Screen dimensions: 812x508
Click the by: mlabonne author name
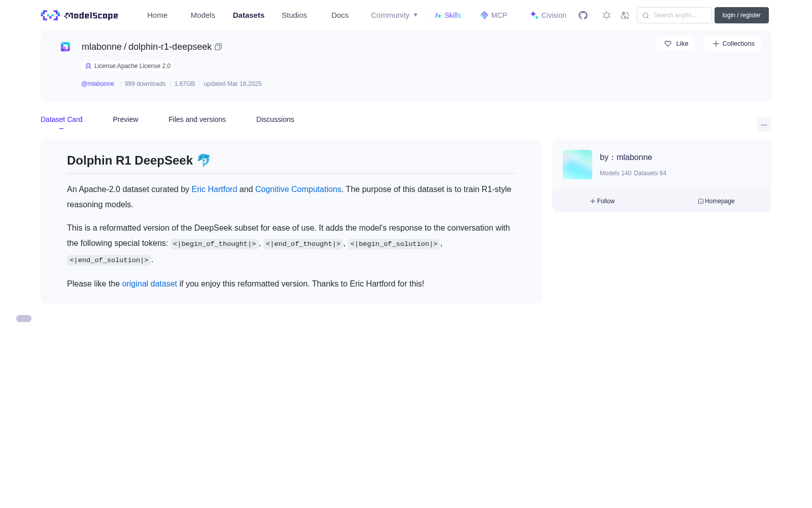[626, 157]
